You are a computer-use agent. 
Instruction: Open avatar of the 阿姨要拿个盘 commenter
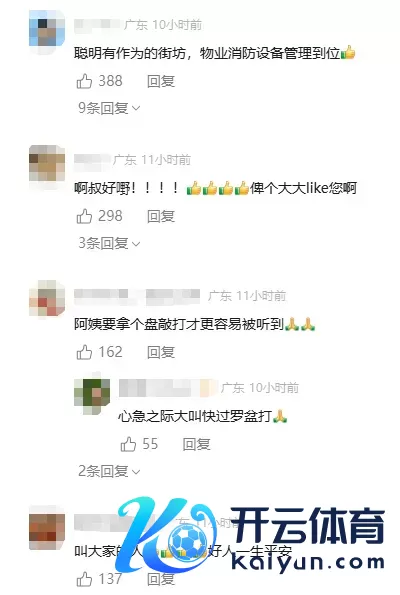click(x=47, y=298)
